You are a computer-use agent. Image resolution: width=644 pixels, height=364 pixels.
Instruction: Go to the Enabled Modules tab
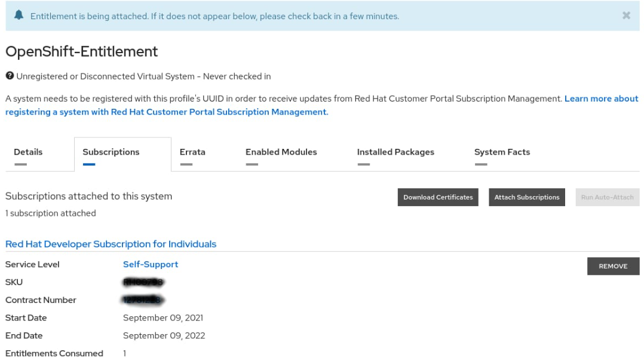[x=281, y=152]
